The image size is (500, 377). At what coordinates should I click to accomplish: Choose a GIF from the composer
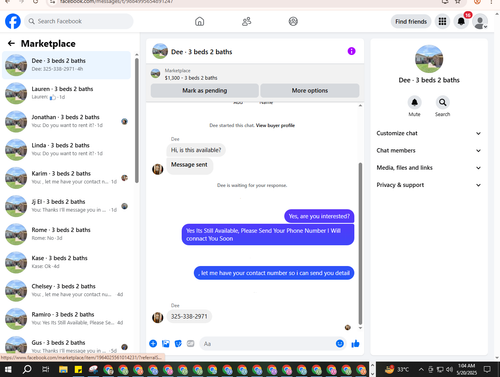190,344
